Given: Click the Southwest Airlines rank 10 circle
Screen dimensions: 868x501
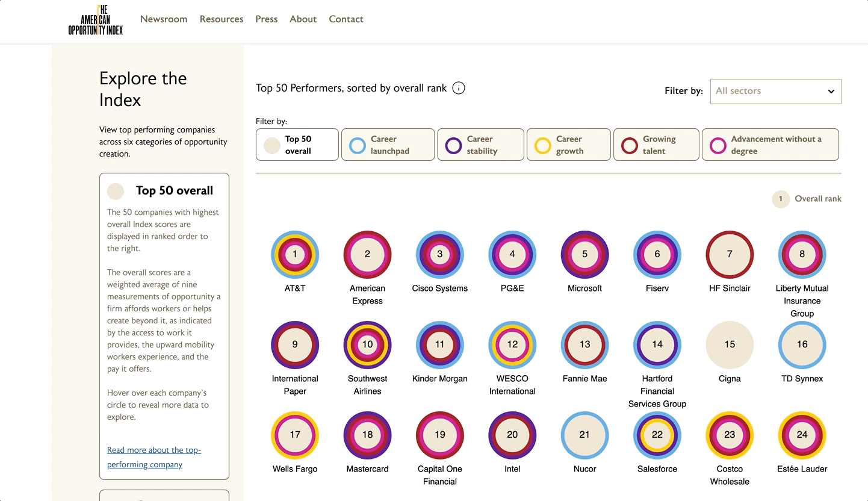Looking at the screenshot, I should click(367, 344).
